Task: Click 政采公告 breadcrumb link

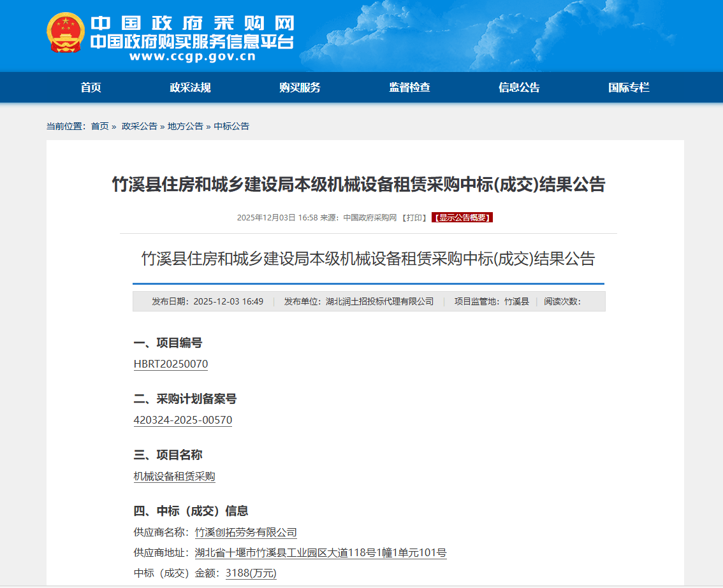Action: 139,126
